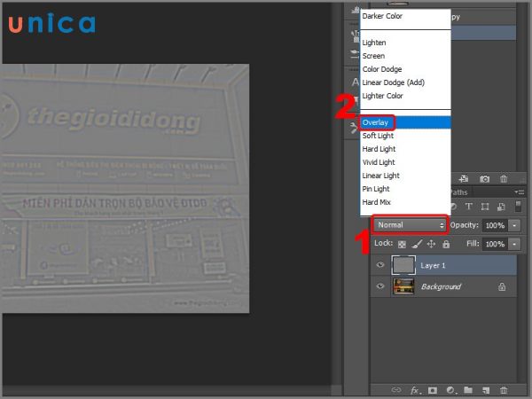Open the Normal blend mode dropdown
Viewport: 532px width, 399px height.
[410, 225]
